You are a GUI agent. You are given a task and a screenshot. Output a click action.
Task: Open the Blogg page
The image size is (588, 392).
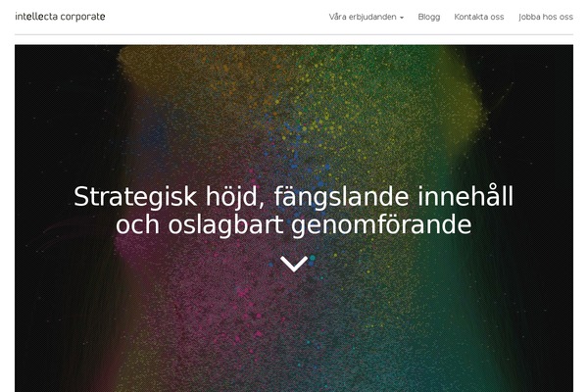429,17
